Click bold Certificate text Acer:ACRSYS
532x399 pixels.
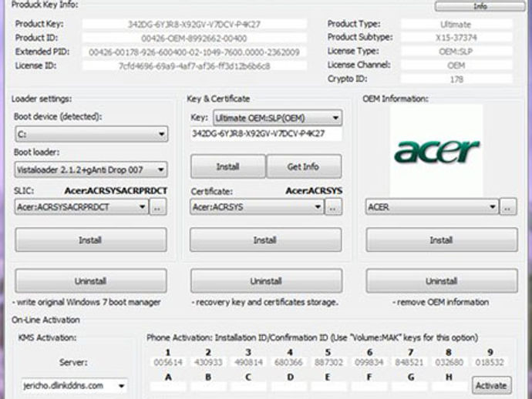point(314,191)
